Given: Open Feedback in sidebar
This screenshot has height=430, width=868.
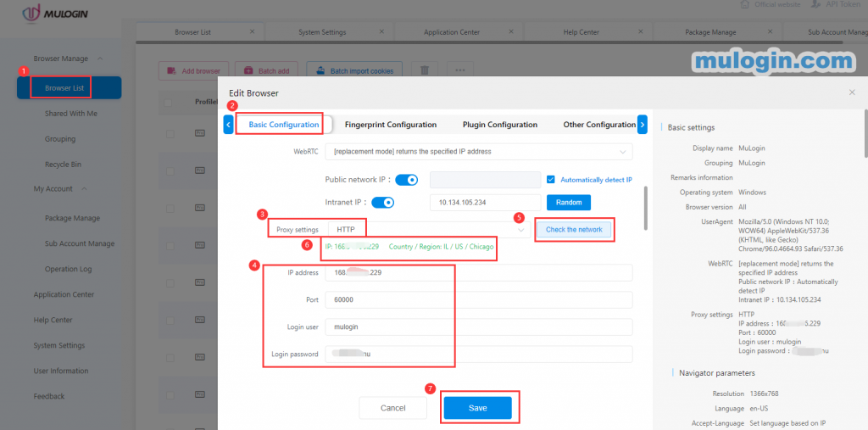Looking at the screenshot, I should (x=48, y=397).
